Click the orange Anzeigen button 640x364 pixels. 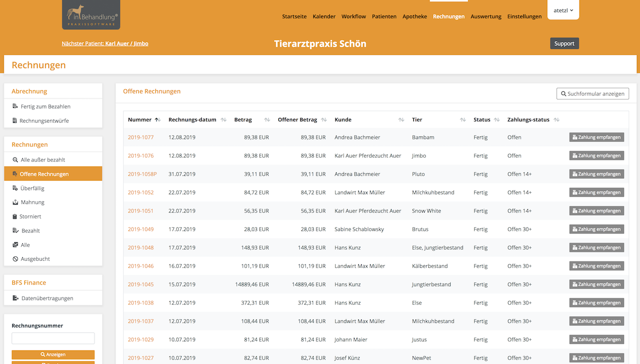(53, 355)
